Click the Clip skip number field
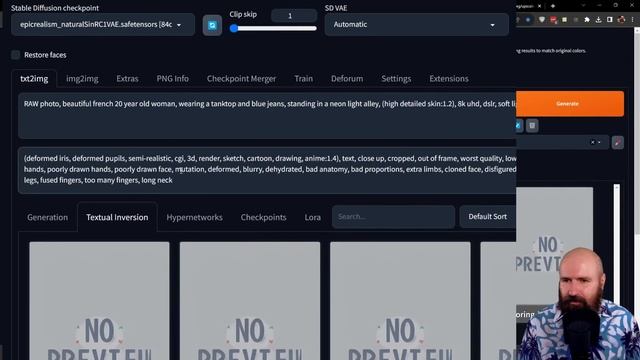The width and height of the screenshot is (640, 360). point(294,16)
